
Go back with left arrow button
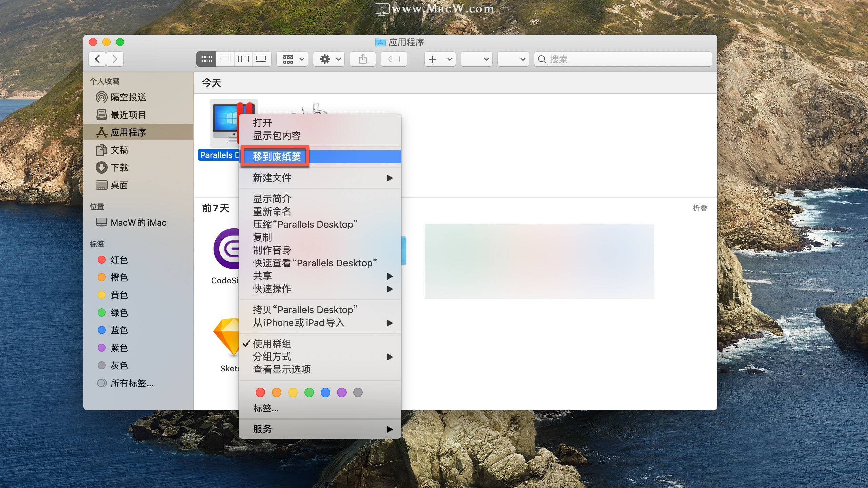pyautogui.click(x=97, y=59)
